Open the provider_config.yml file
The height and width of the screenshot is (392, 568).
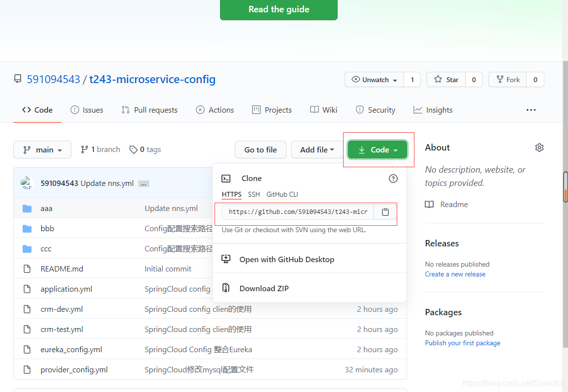click(x=74, y=370)
